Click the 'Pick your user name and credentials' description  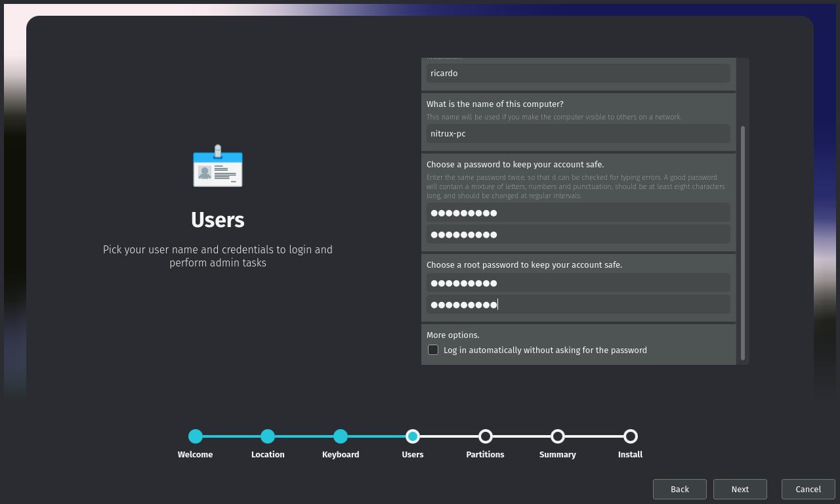point(218,256)
